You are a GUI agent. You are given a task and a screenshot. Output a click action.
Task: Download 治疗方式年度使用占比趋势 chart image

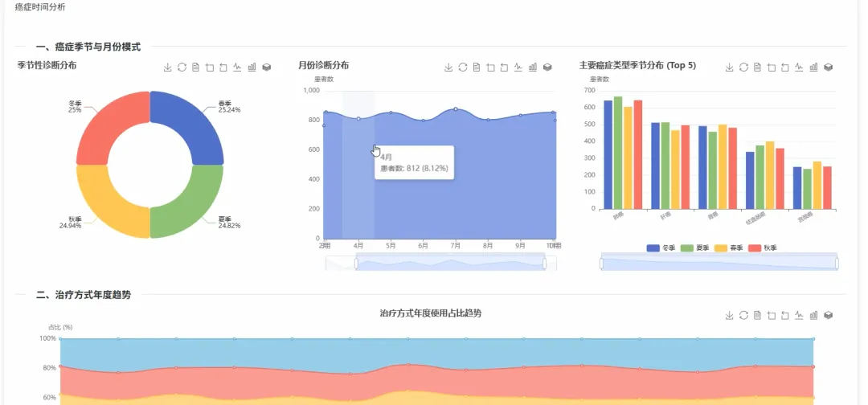729,315
